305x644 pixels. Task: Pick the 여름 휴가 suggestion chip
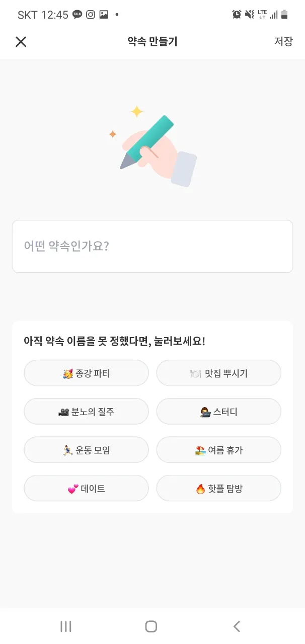click(x=218, y=450)
